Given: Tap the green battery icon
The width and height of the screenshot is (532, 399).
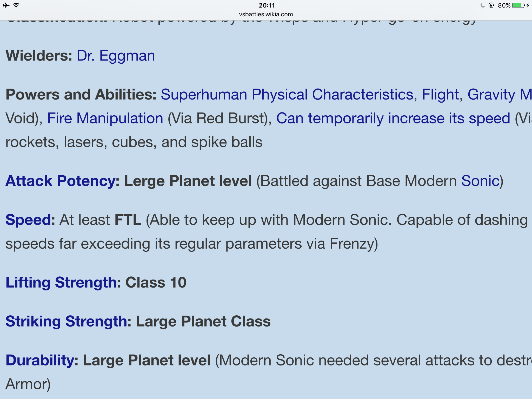Looking at the screenshot, I should pos(518,5).
